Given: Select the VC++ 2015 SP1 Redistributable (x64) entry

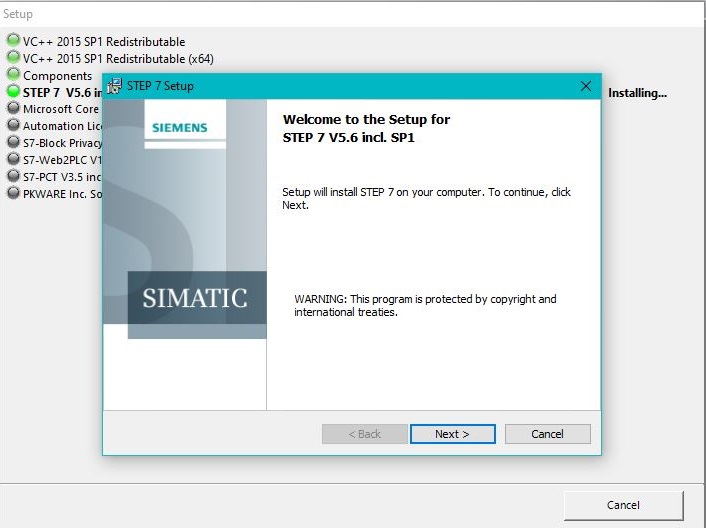Looking at the screenshot, I should coord(118,58).
